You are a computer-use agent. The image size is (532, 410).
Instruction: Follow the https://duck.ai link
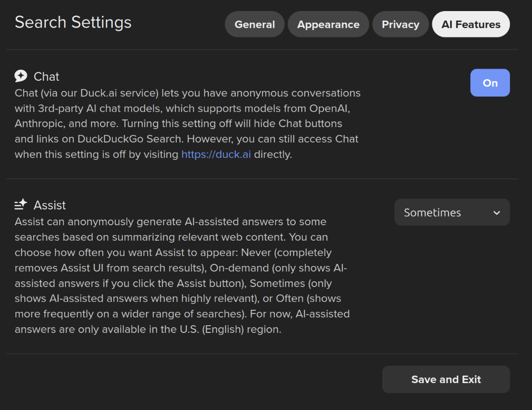click(216, 154)
